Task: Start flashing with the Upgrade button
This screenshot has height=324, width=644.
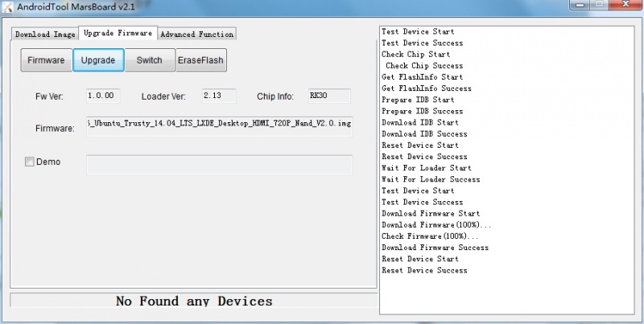Action: pos(98,60)
